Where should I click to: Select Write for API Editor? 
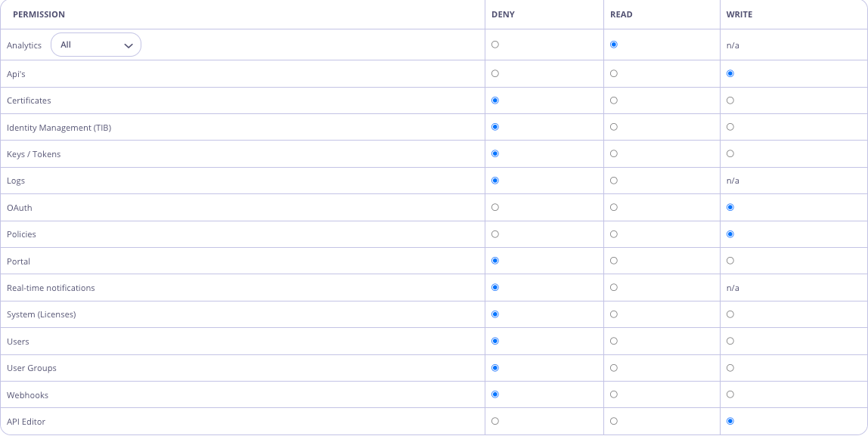[730, 421]
